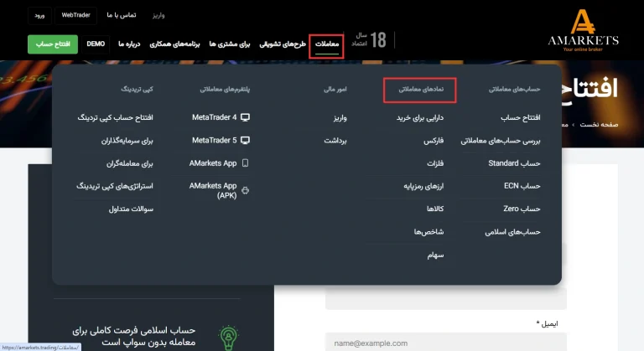Open سوالات متداول link

[131, 209]
